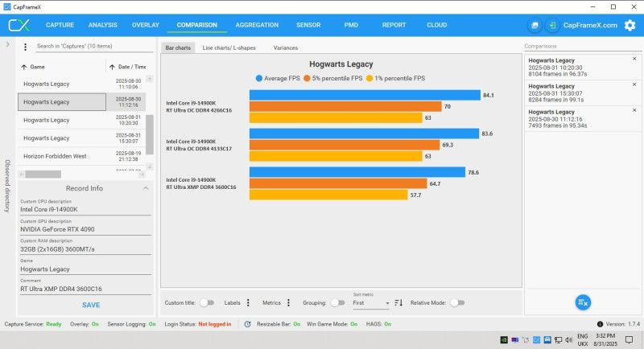Click 5% percentile FPS legend marker
644x349 pixels.
pyautogui.click(x=307, y=78)
